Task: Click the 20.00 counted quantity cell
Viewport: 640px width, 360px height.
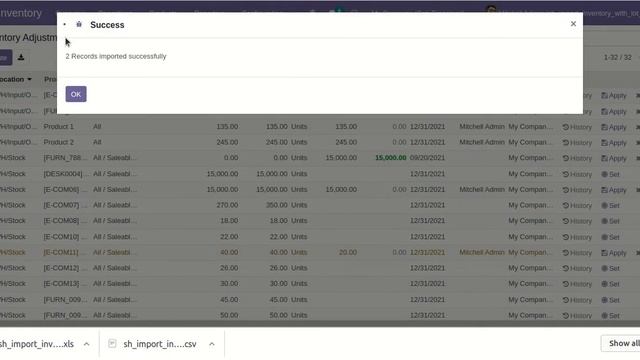Action: pyautogui.click(x=348, y=252)
